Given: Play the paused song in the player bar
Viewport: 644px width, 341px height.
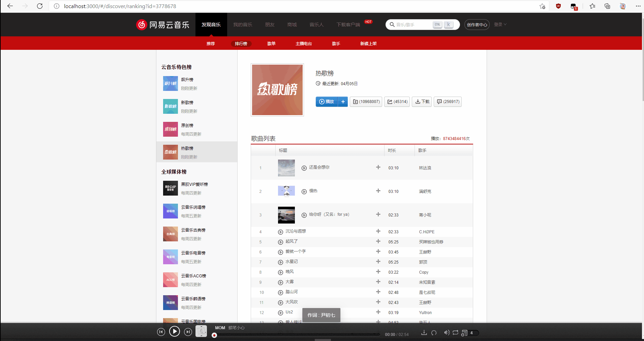Looking at the screenshot, I should click(x=174, y=332).
